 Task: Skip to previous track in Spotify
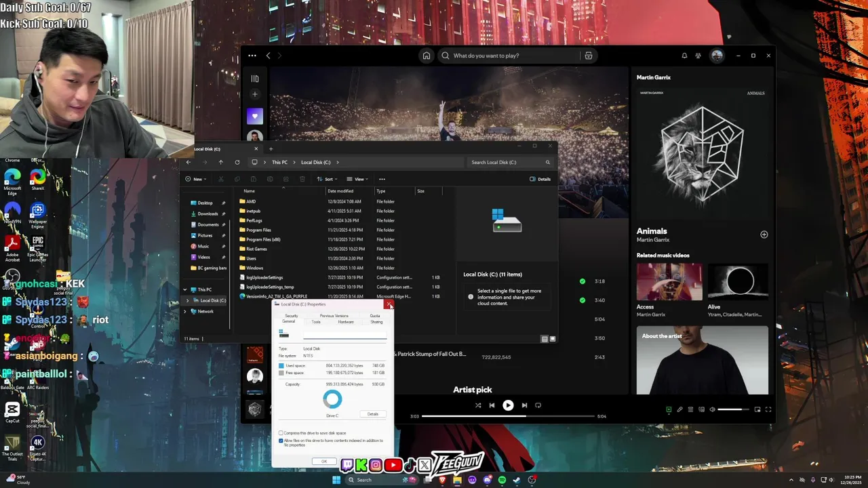click(x=492, y=405)
